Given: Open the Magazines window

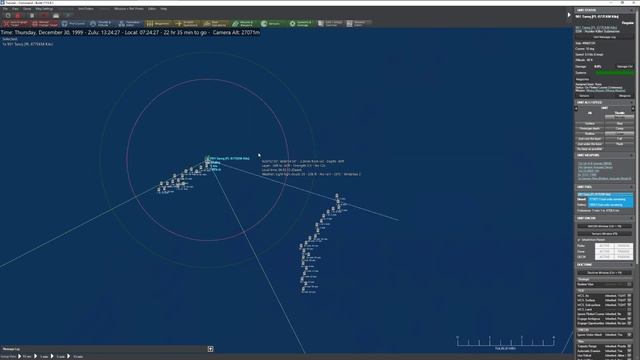Looking at the screenshot, I should coord(158,24).
